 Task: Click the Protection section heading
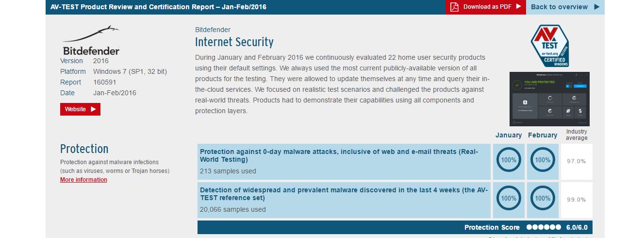(84, 149)
